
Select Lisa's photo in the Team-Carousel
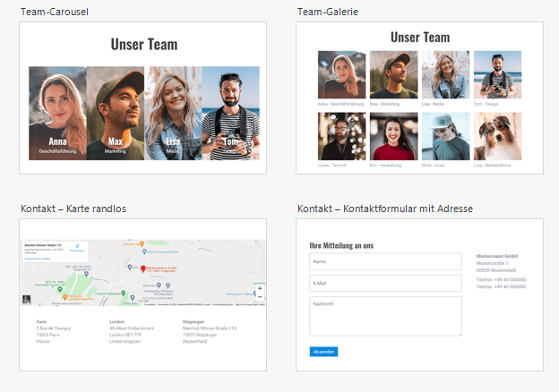tap(173, 114)
